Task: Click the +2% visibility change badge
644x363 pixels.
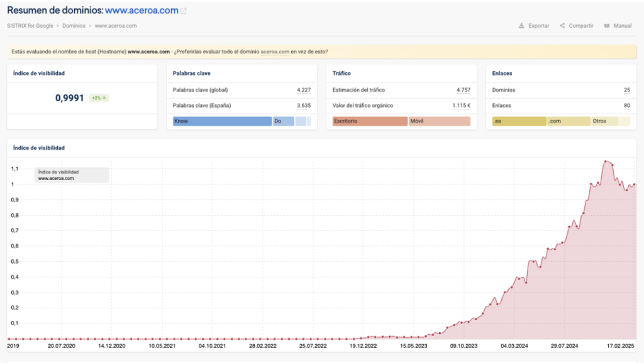Action: point(98,98)
